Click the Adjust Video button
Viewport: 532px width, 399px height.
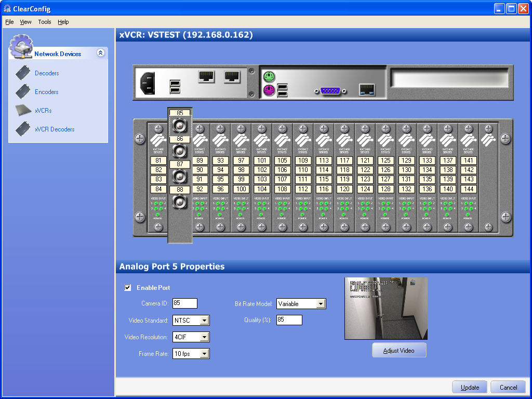(399, 351)
